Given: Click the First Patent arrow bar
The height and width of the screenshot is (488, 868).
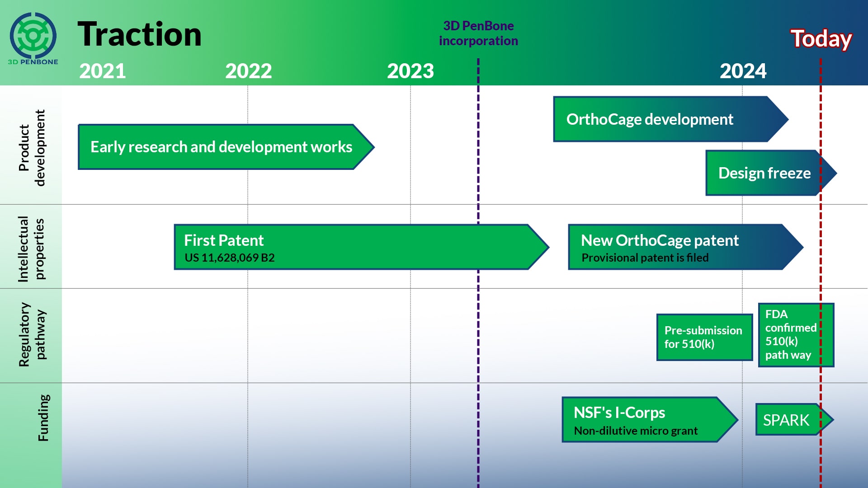Looking at the screenshot, I should (353, 247).
